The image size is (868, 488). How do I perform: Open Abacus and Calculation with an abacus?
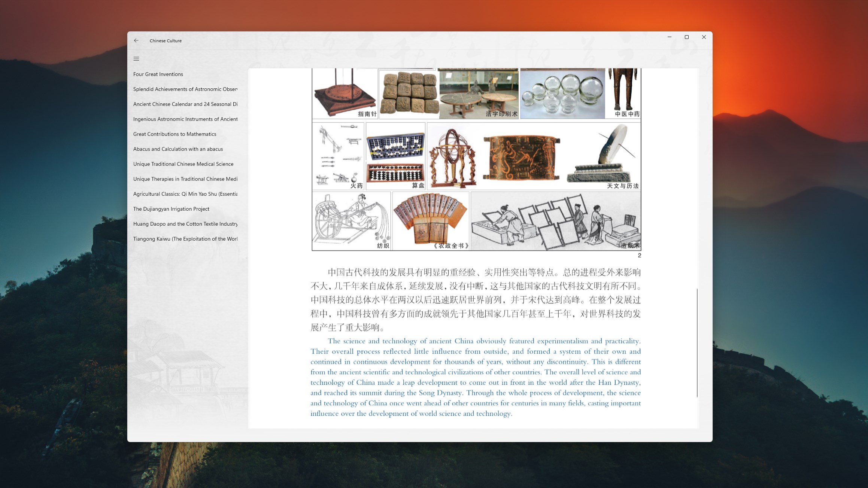pyautogui.click(x=178, y=149)
